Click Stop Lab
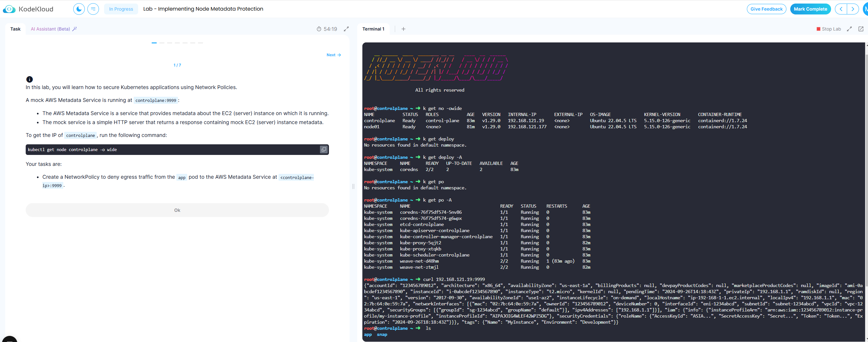The height and width of the screenshot is (342, 868). pyautogui.click(x=828, y=29)
